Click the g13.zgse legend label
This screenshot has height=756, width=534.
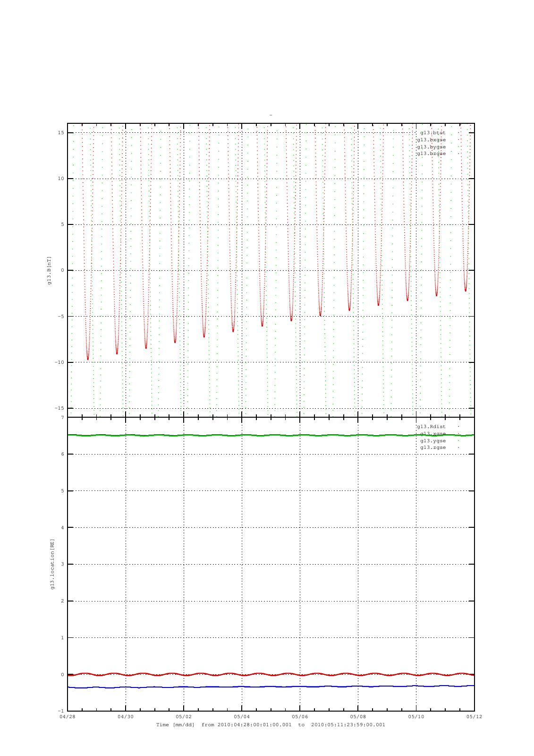pos(432,447)
